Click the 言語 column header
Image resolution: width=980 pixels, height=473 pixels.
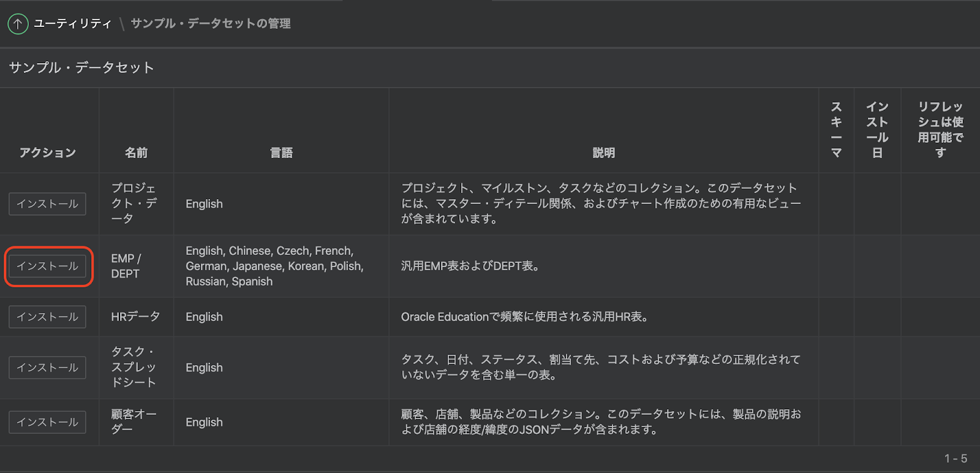pos(281,153)
